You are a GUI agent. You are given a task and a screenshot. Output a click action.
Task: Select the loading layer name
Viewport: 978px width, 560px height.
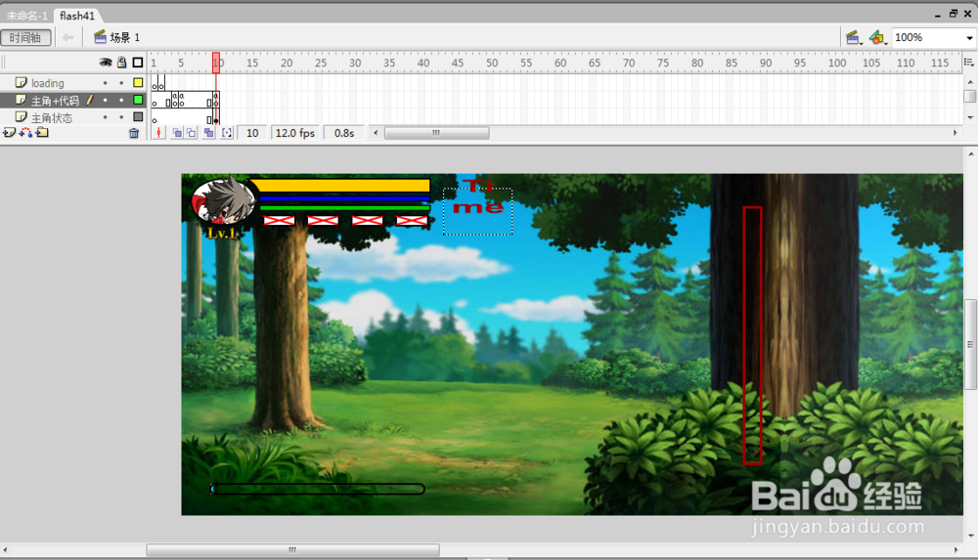coord(47,83)
